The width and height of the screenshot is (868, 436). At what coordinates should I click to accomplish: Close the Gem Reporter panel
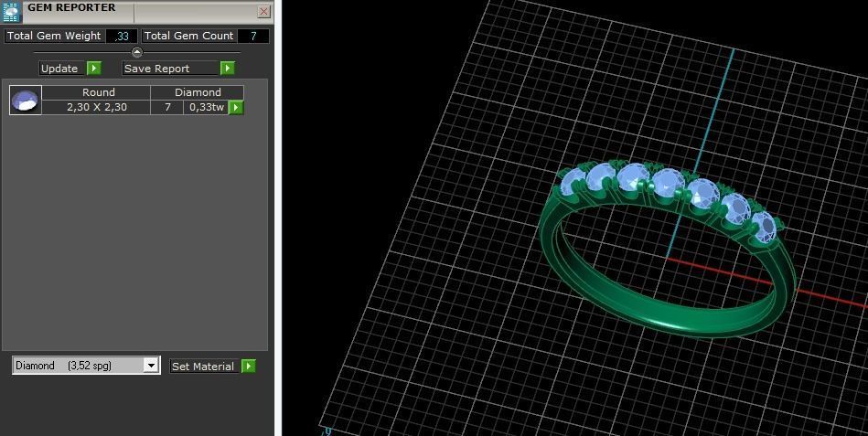click(264, 12)
